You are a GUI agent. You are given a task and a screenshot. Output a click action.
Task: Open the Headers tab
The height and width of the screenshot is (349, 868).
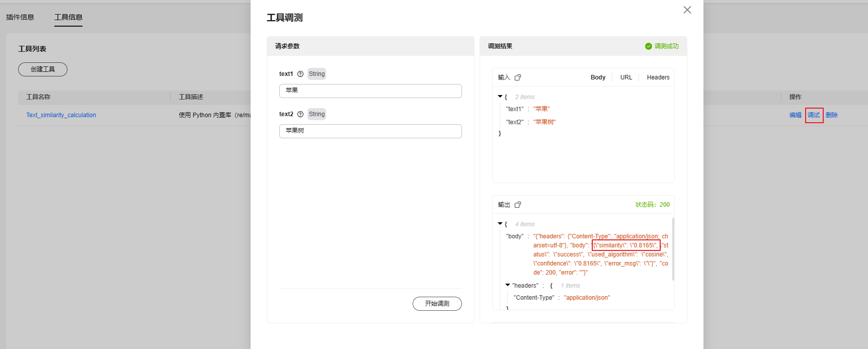click(658, 77)
